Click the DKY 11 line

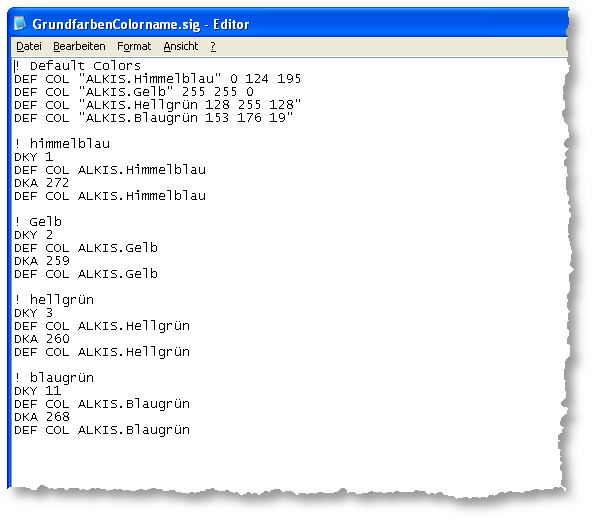tap(38, 391)
